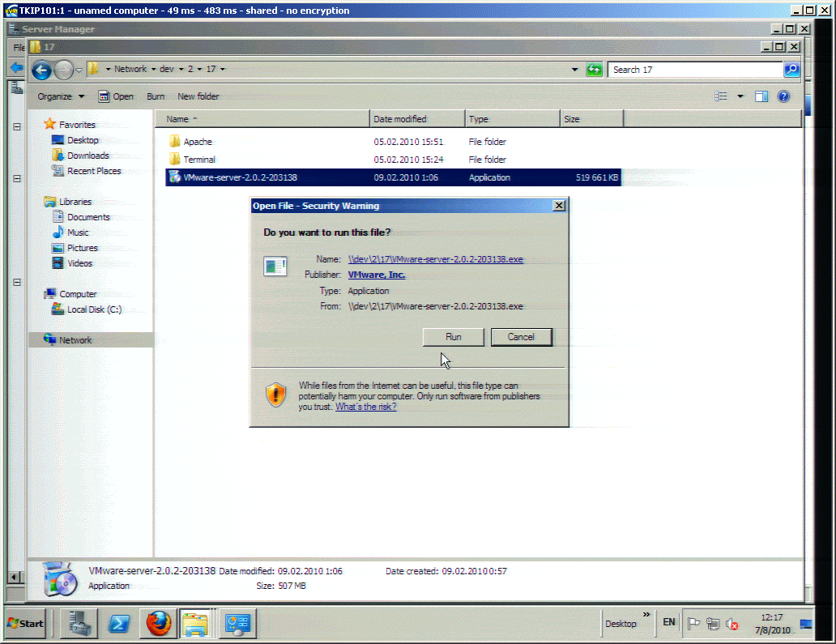This screenshot has height=644, width=836.
Task: Sort by the Size column header
Action: click(x=592, y=119)
